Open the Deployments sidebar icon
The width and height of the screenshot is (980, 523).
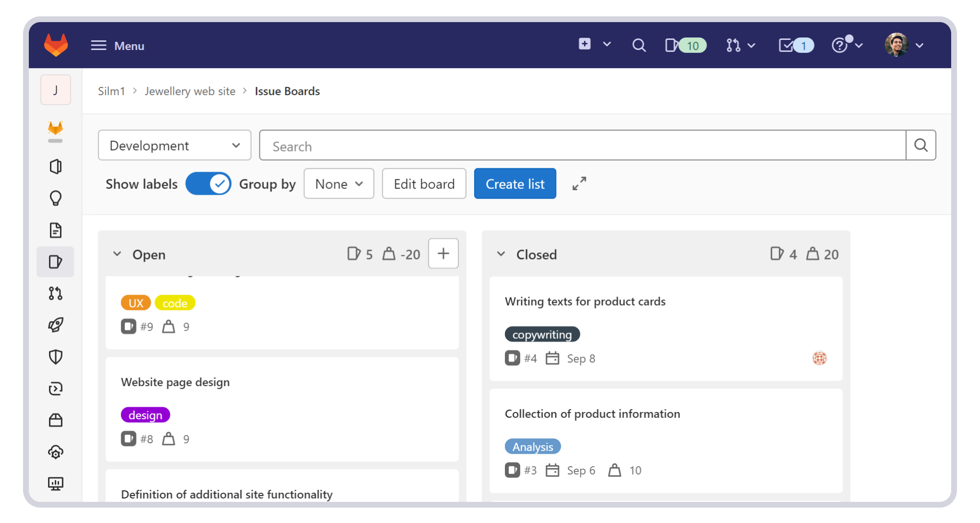pos(56,388)
